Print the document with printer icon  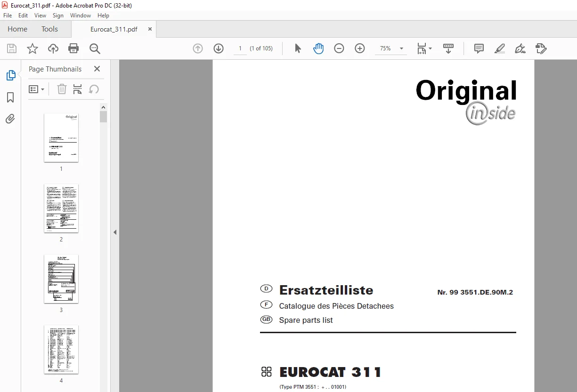(73, 48)
